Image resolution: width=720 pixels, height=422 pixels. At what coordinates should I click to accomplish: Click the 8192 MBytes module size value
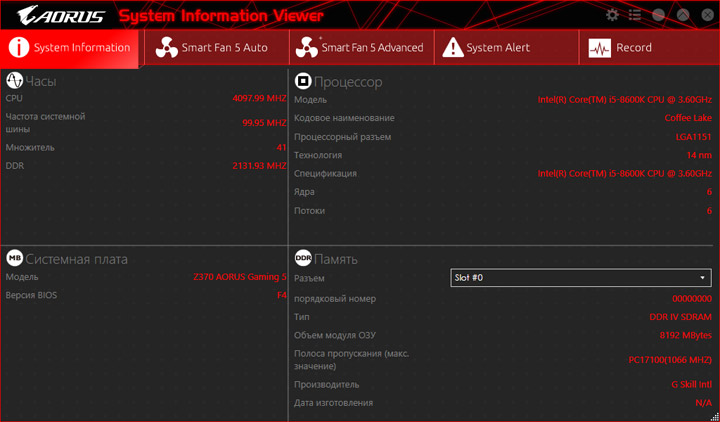tap(686, 335)
